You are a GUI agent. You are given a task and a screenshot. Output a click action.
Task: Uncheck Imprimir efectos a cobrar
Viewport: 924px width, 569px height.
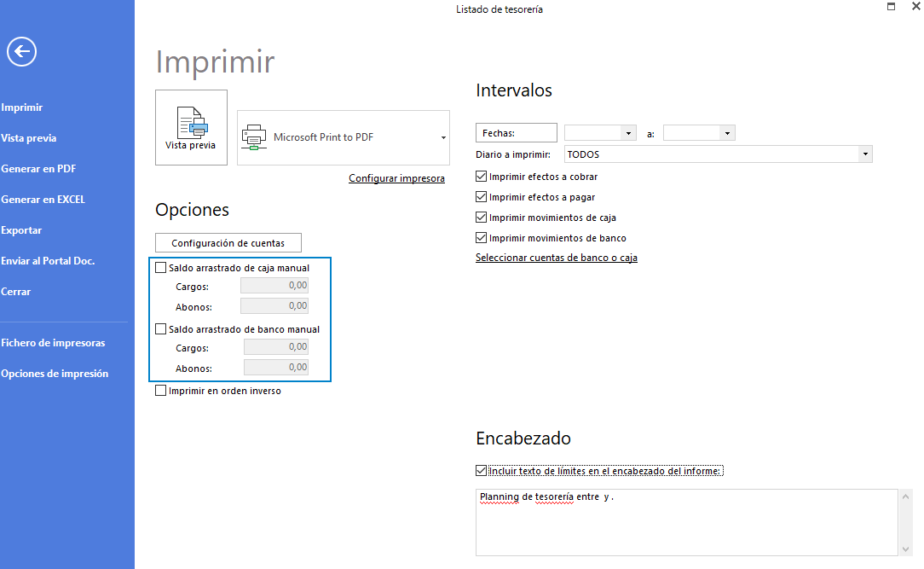tap(482, 177)
